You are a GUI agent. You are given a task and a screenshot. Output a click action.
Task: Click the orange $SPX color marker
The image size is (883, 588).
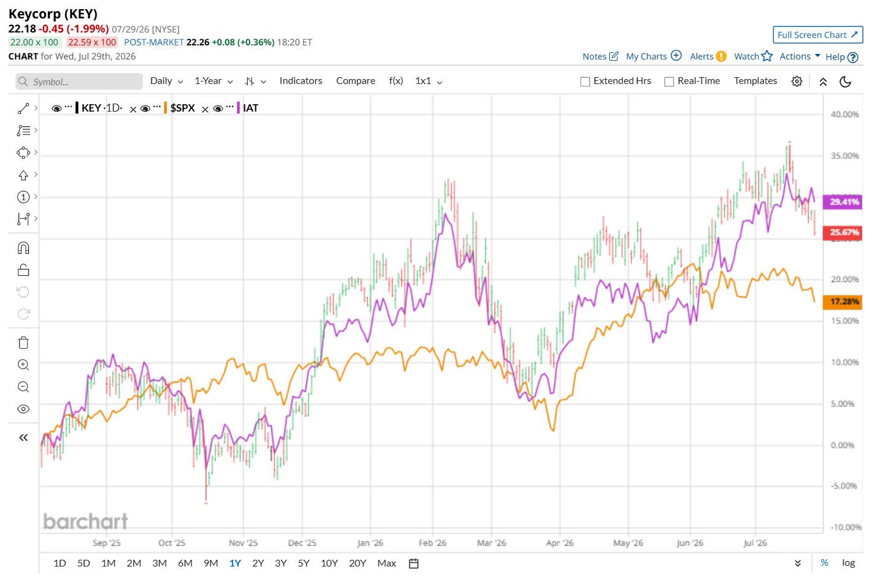pyautogui.click(x=166, y=109)
